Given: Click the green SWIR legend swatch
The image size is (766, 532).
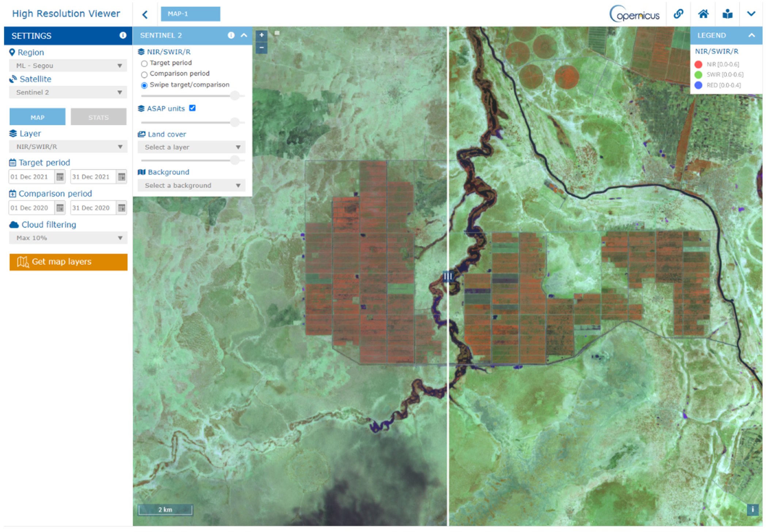Looking at the screenshot, I should 698,75.
